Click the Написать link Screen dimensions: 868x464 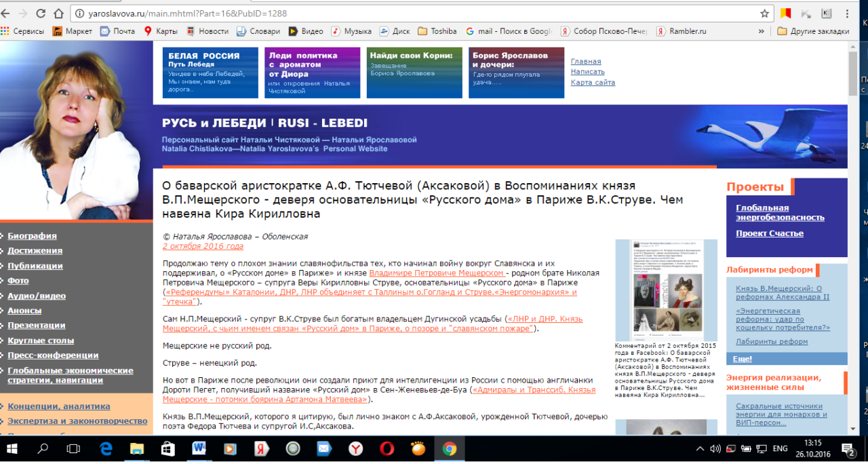(587, 71)
